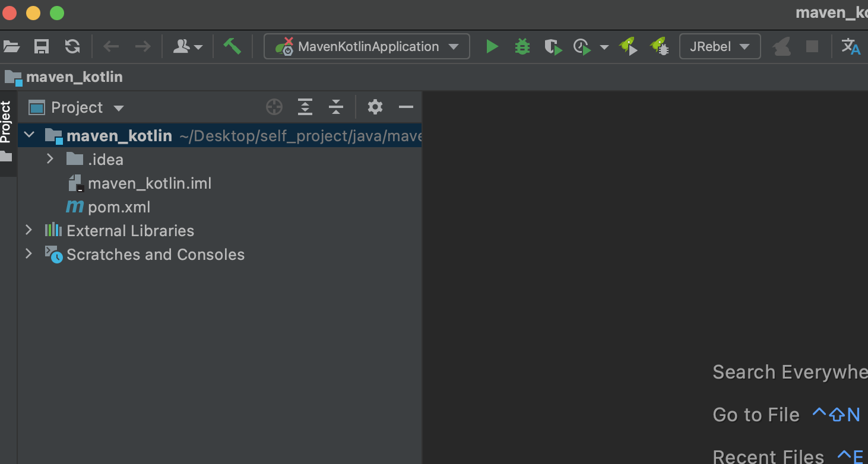Navigate forward with the right arrow
Viewport: 868px width, 464px height.
click(142, 47)
